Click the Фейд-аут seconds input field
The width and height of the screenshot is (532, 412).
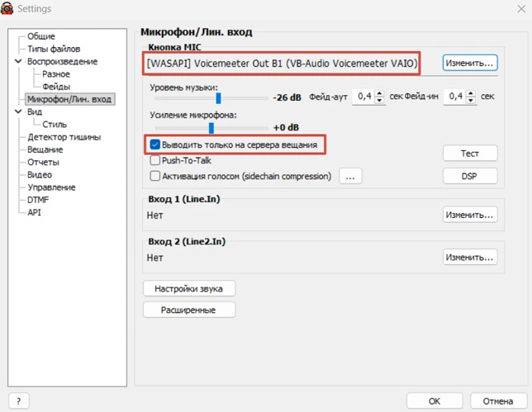[x=364, y=97]
